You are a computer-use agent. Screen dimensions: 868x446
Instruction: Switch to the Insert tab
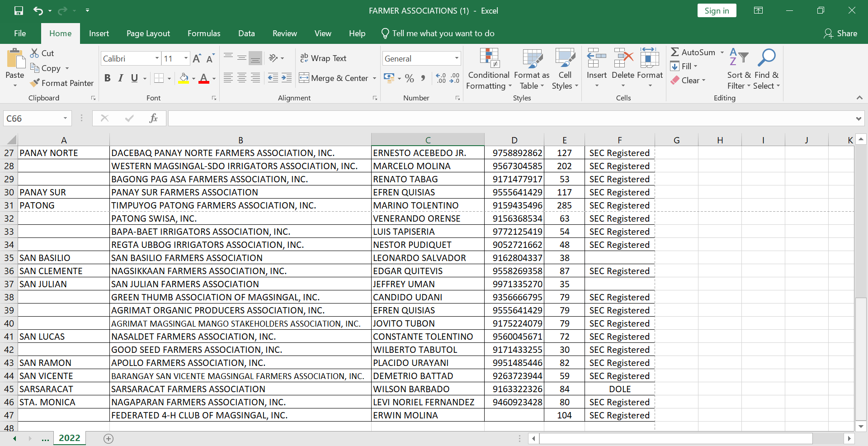[x=99, y=33]
